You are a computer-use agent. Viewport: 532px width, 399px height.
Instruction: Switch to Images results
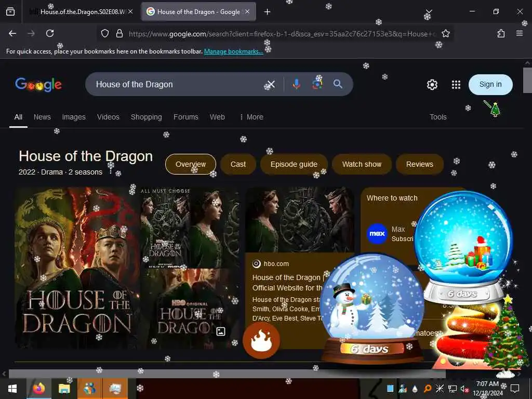coord(74,117)
